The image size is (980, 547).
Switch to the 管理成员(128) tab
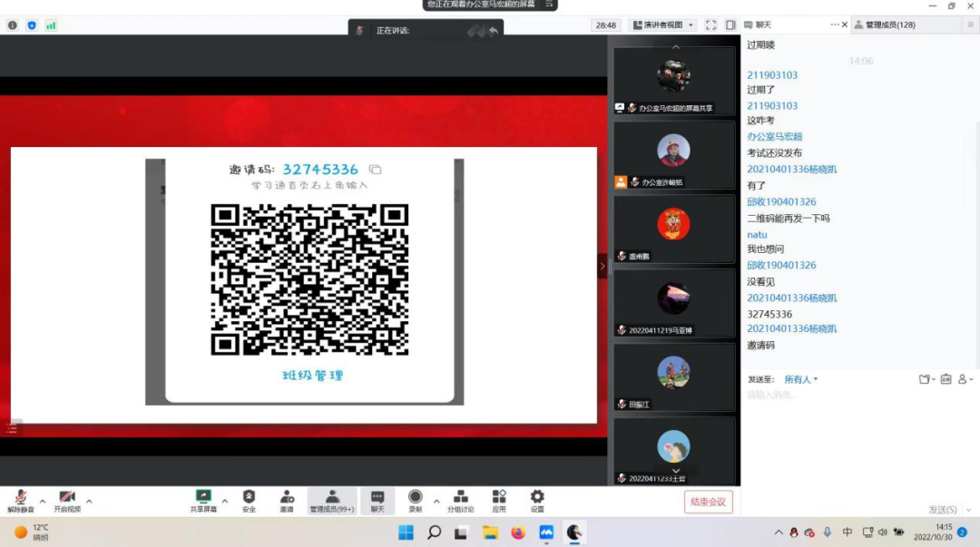click(x=889, y=25)
